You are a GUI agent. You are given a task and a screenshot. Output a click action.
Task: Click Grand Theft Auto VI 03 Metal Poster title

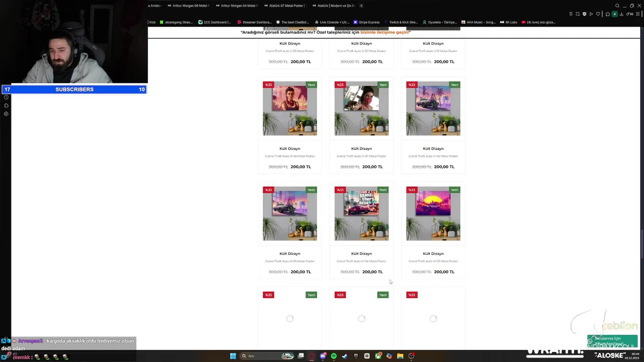coord(433,261)
